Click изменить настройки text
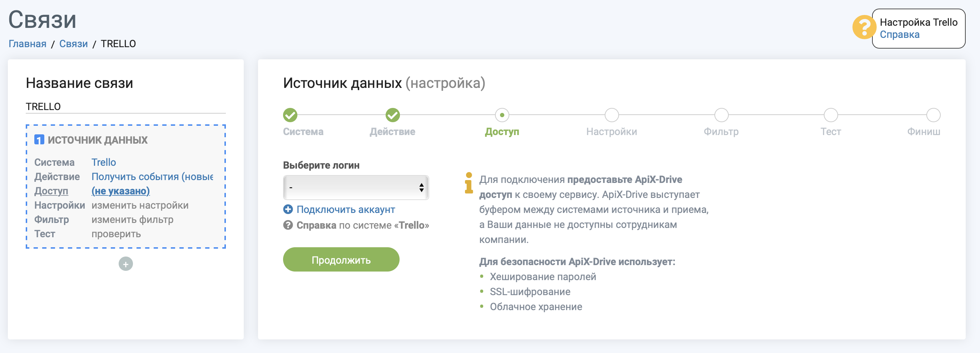 [140, 205]
